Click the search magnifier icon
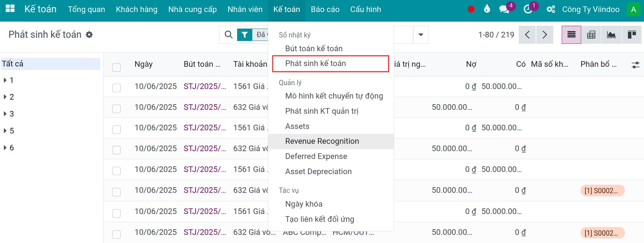The width and height of the screenshot is (644, 243). pos(229,35)
